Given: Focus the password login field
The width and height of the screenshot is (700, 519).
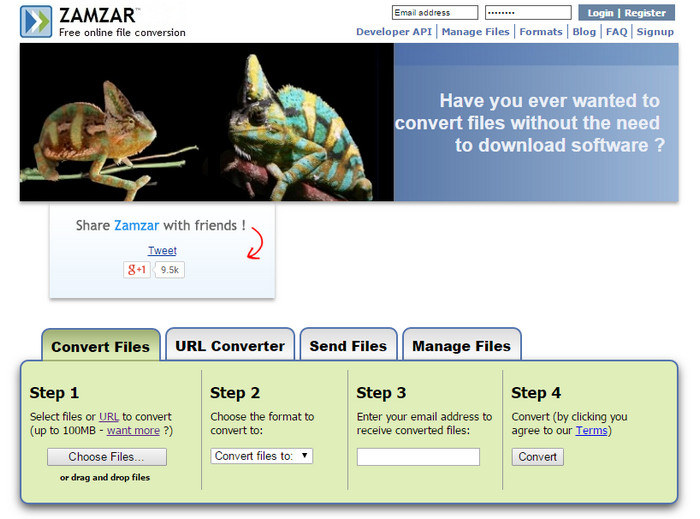Looking at the screenshot, I should pyautogui.click(x=528, y=12).
